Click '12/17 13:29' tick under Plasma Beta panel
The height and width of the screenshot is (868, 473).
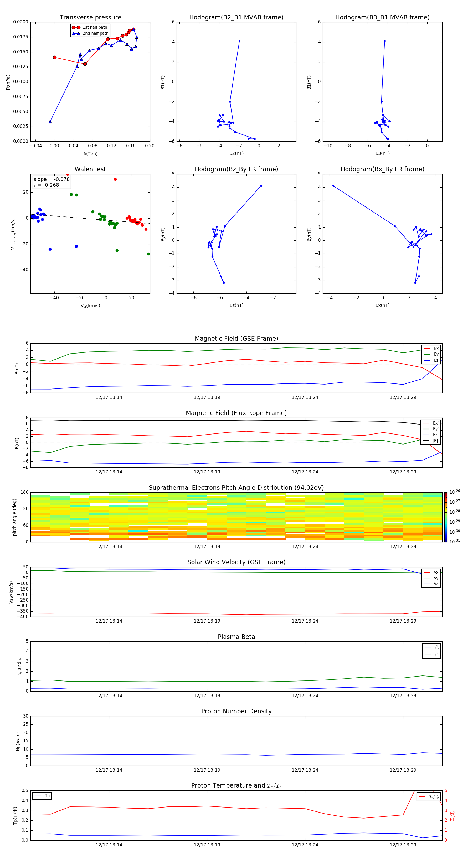(x=403, y=696)
